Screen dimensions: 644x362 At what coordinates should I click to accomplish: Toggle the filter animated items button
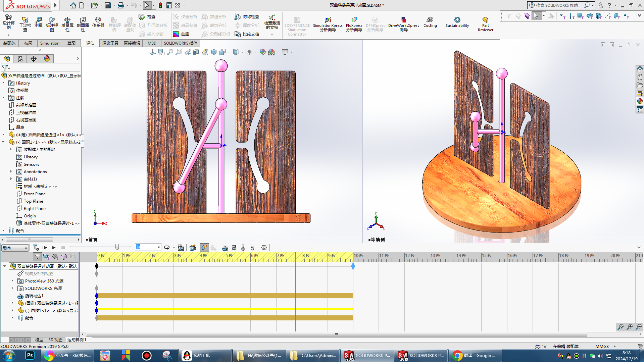(46, 257)
